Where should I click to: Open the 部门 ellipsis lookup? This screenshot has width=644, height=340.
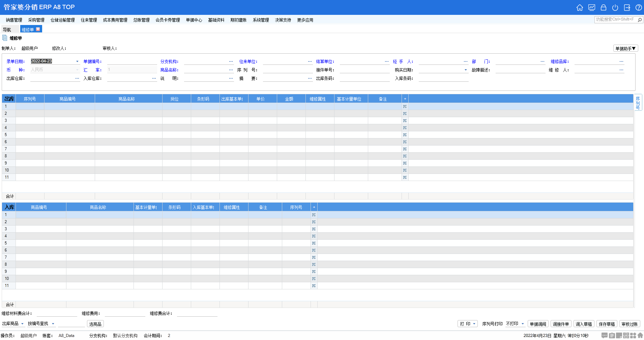(543, 61)
